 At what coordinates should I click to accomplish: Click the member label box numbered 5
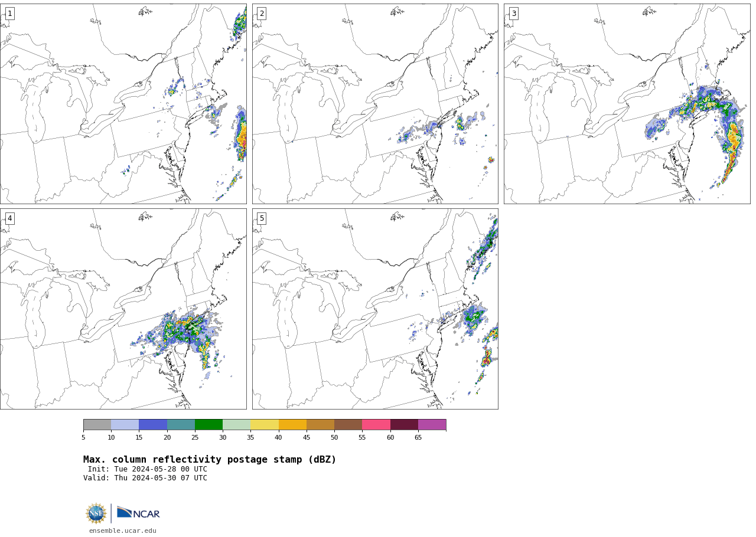(x=262, y=218)
